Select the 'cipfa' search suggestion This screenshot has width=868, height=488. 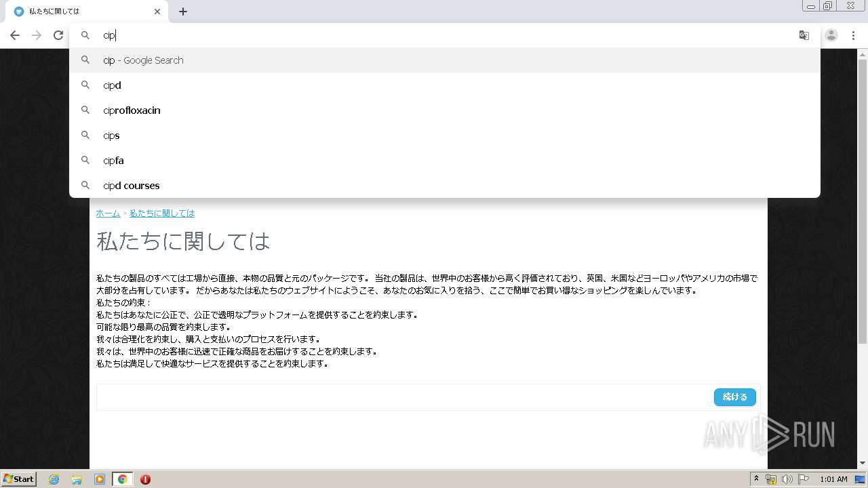click(x=445, y=161)
